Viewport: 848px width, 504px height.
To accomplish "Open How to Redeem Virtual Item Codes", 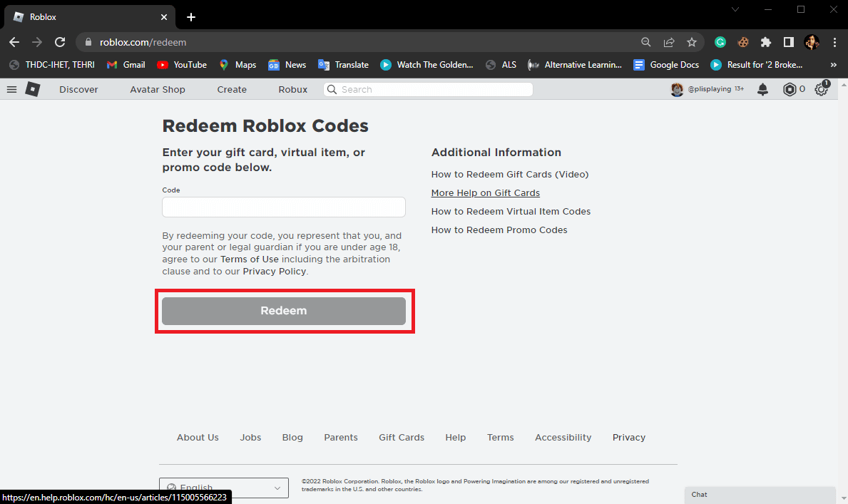I will point(511,212).
